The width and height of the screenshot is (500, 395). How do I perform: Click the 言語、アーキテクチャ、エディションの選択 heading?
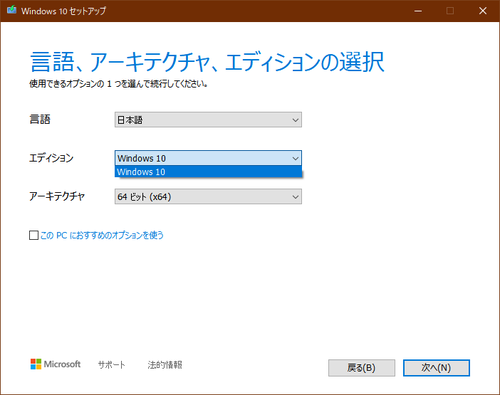[x=207, y=62]
